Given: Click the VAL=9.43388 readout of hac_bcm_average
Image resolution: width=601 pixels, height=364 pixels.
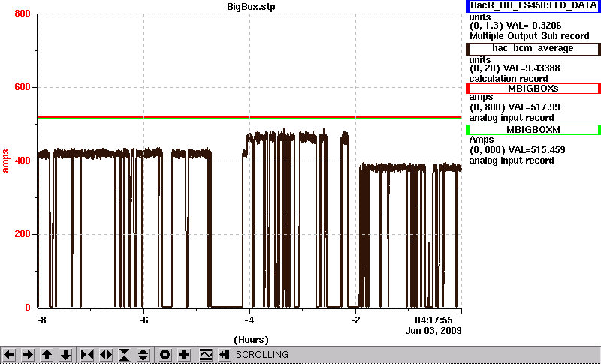Looking at the screenshot, I should click(533, 68).
